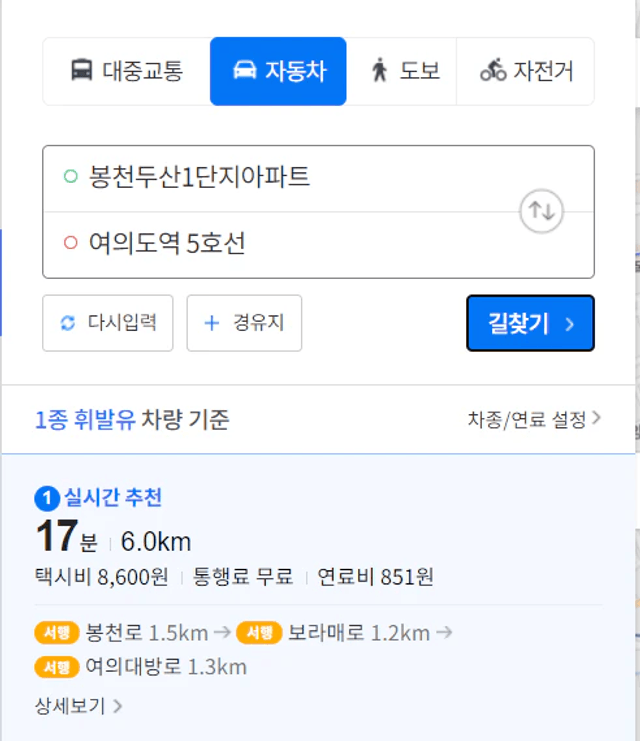This screenshot has height=741, width=640.
Task: Switch to 도보 tab
Action: point(401,71)
